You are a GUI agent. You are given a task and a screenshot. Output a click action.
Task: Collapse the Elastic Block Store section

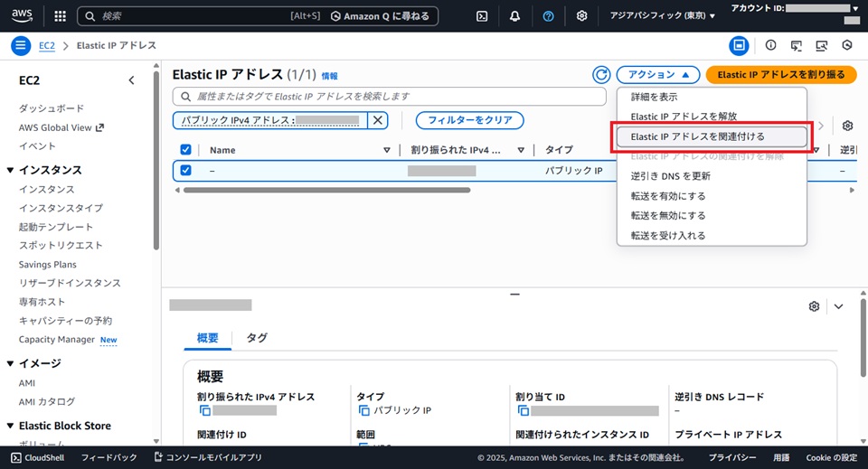10,426
